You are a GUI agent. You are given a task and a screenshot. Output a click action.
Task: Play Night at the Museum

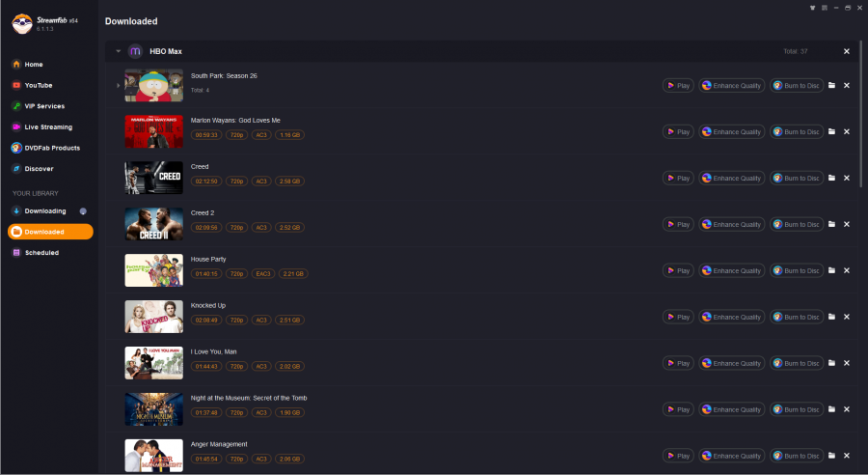click(x=678, y=409)
